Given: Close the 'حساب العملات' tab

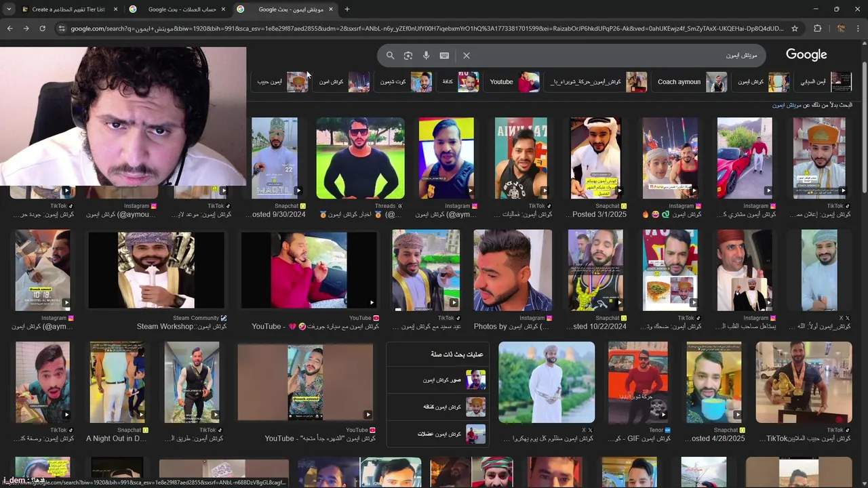Looking at the screenshot, I should tap(223, 9).
